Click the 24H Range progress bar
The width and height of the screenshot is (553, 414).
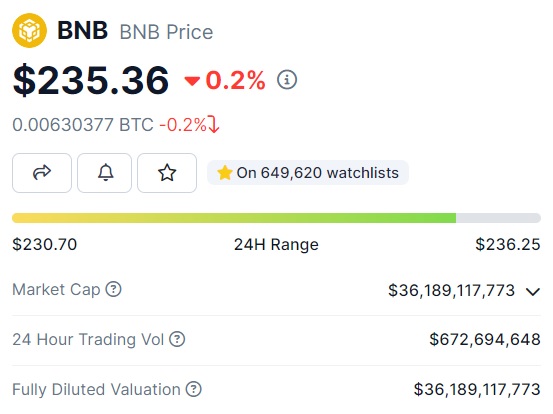coord(276,218)
